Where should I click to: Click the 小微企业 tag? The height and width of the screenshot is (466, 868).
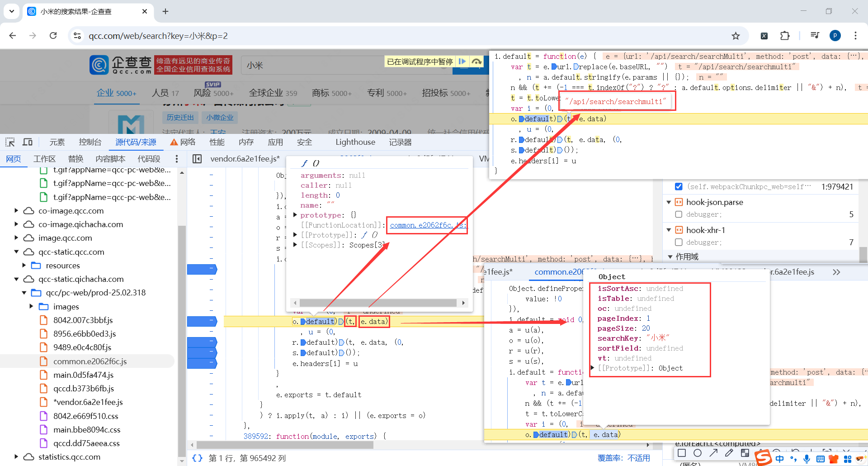[x=220, y=118]
